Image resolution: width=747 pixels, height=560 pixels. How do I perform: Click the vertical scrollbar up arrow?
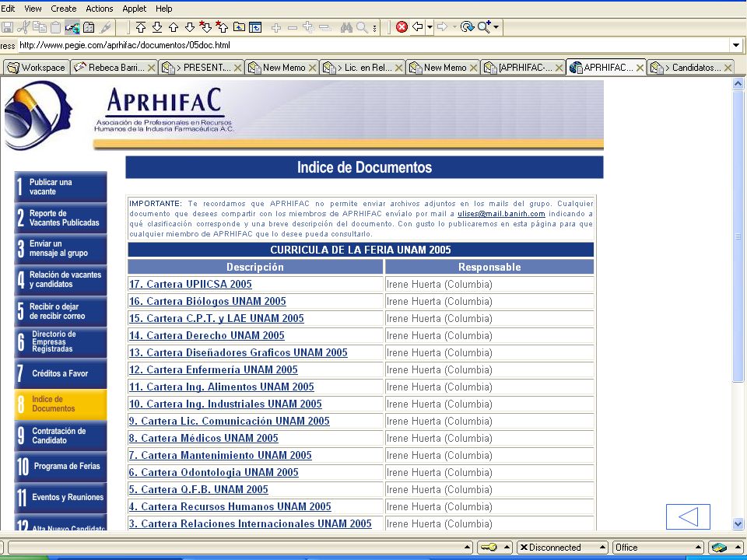pyautogui.click(x=738, y=84)
